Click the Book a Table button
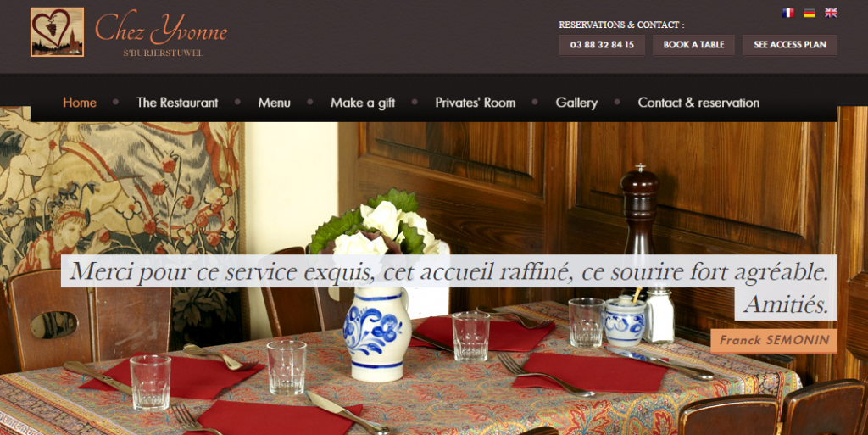The height and width of the screenshot is (435, 868). [x=693, y=45]
